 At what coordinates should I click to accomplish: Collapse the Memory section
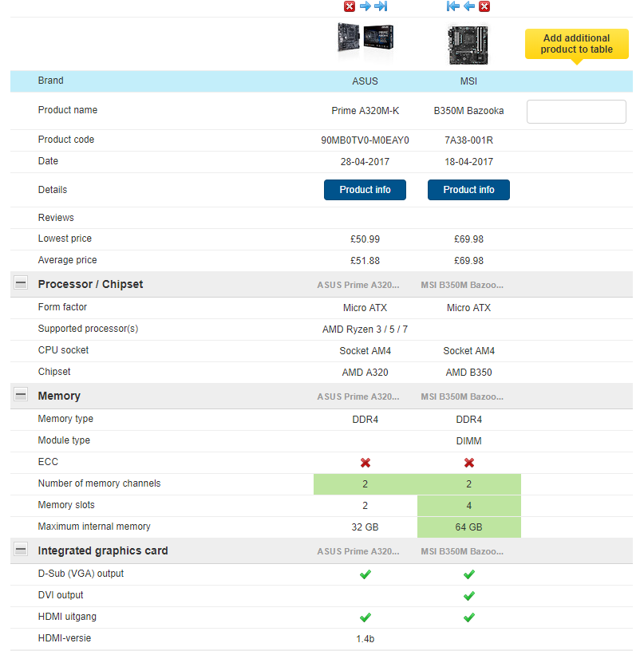(21, 396)
